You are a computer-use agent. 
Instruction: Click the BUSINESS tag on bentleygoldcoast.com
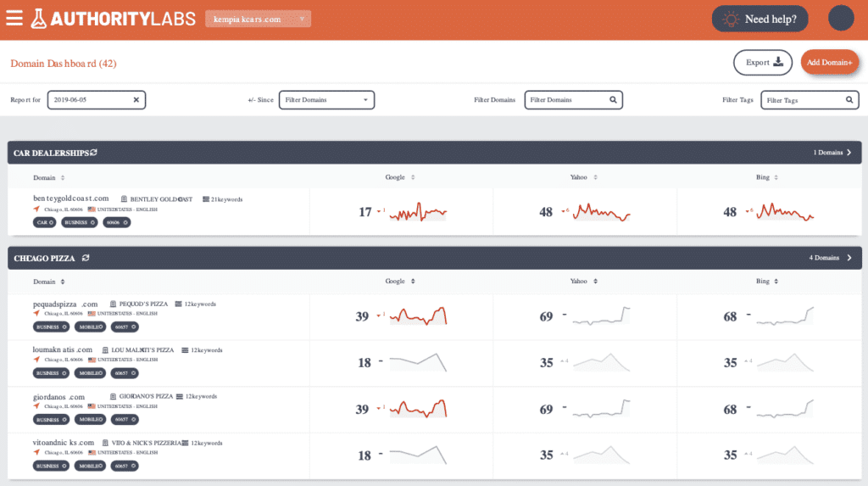tap(79, 222)
